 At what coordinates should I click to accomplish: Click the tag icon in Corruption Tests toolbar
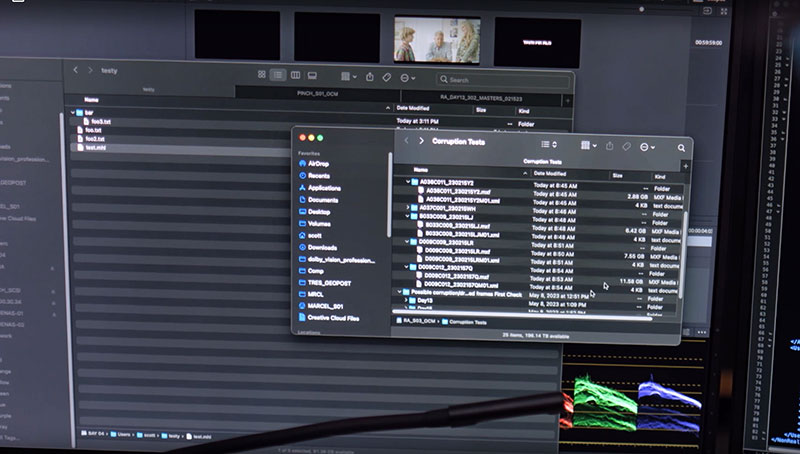[x=627, y=146]
